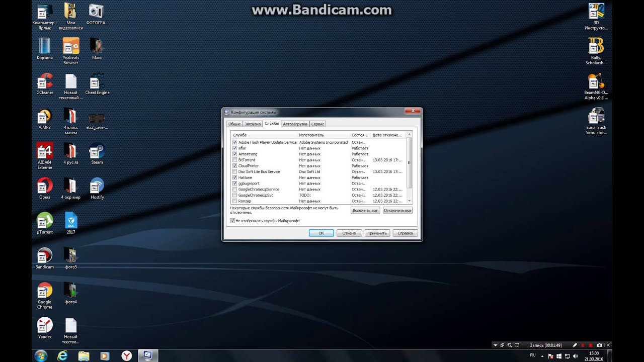Screen dimensions: 644x362
Task: Select the GoogleChromeUpSvc row text
Action: pyautogui.click(x=256, y=195)
